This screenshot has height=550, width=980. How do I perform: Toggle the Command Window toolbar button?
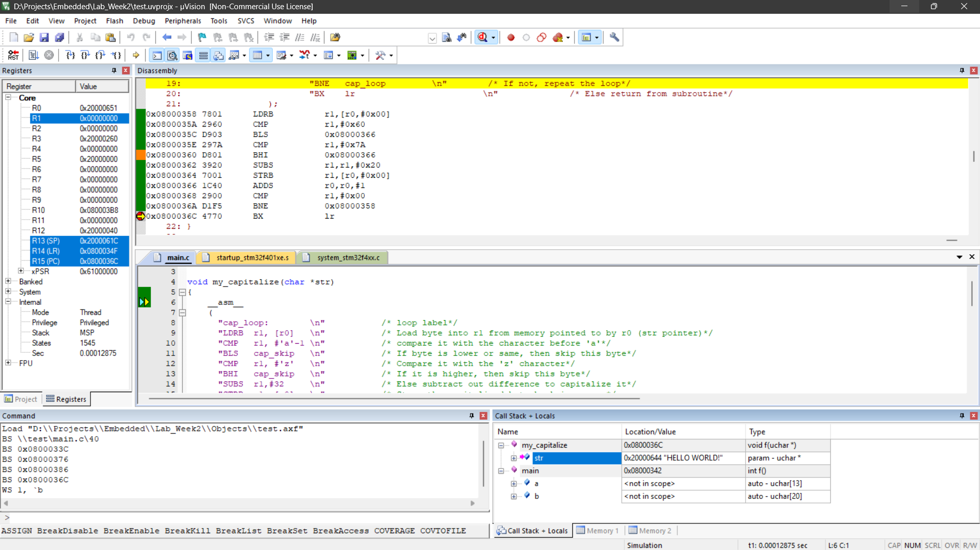coord(157,55)
